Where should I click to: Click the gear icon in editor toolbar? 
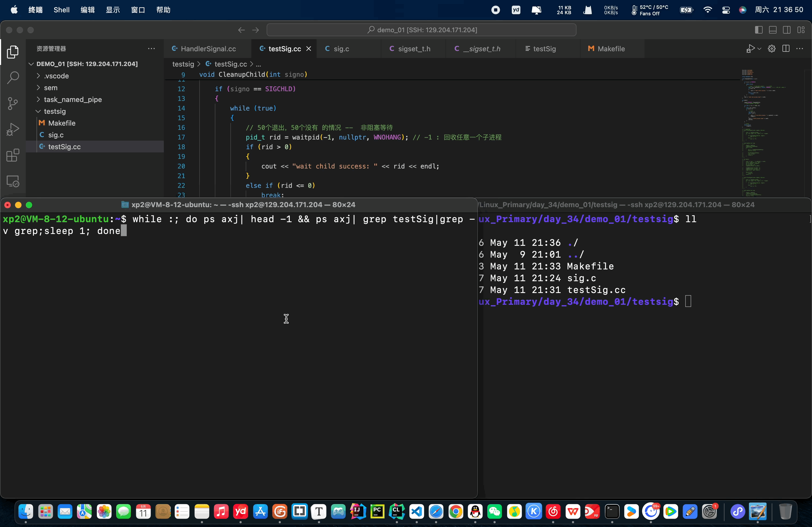(x=772, y=49)
